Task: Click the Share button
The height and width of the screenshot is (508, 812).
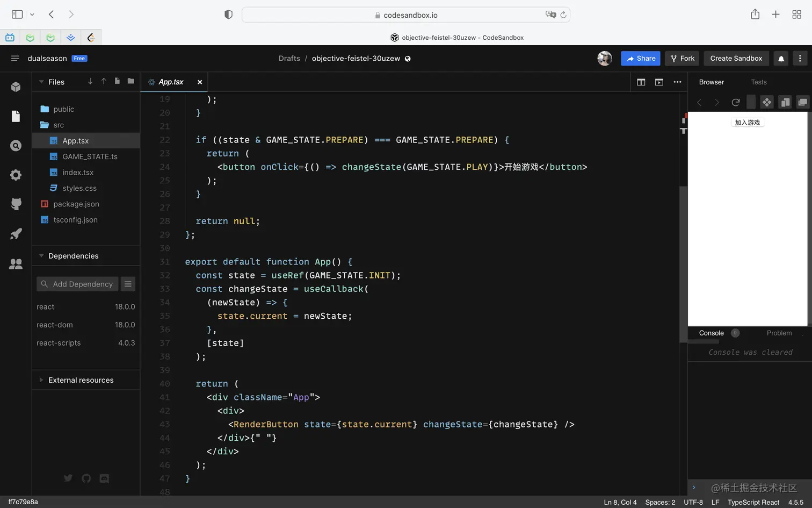Action: [641, 58]
